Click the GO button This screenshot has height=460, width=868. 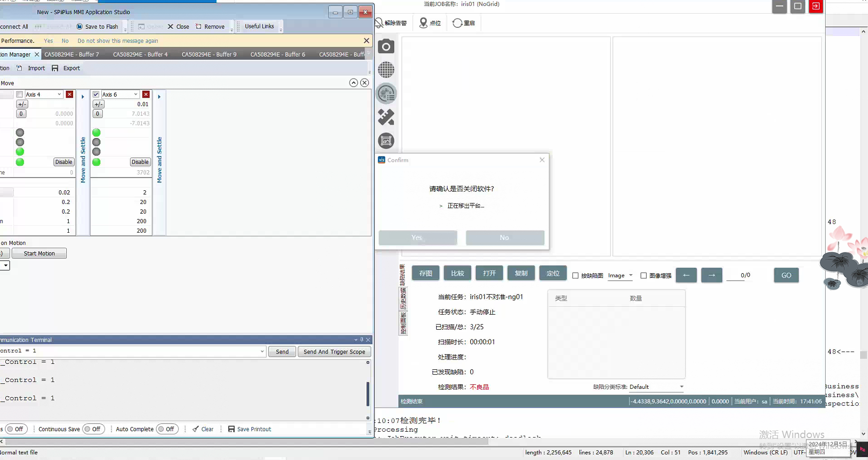click(786, 275)
